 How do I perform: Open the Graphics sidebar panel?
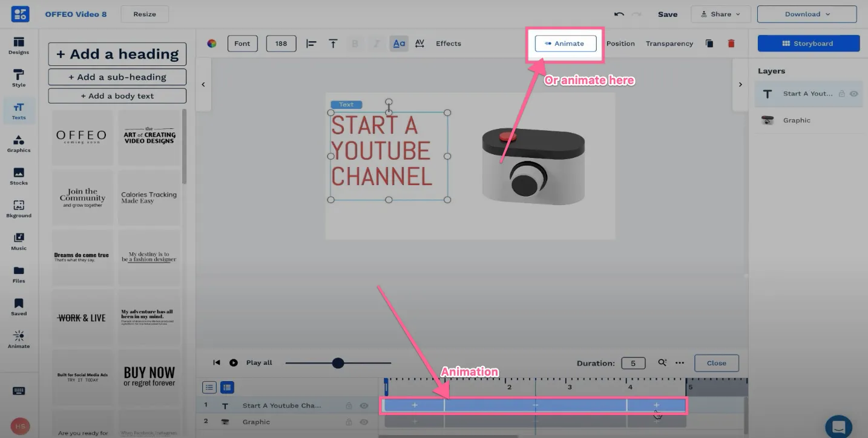tap(19, 143)
